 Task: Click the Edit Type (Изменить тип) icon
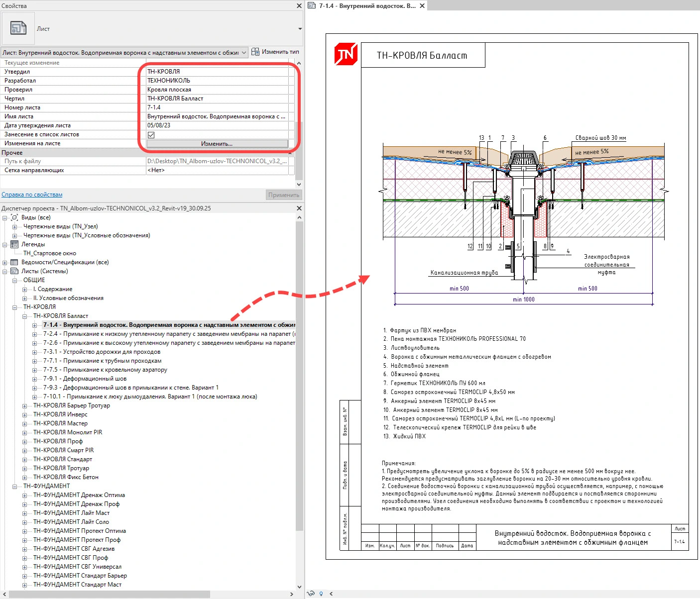(x=255, y=52)
